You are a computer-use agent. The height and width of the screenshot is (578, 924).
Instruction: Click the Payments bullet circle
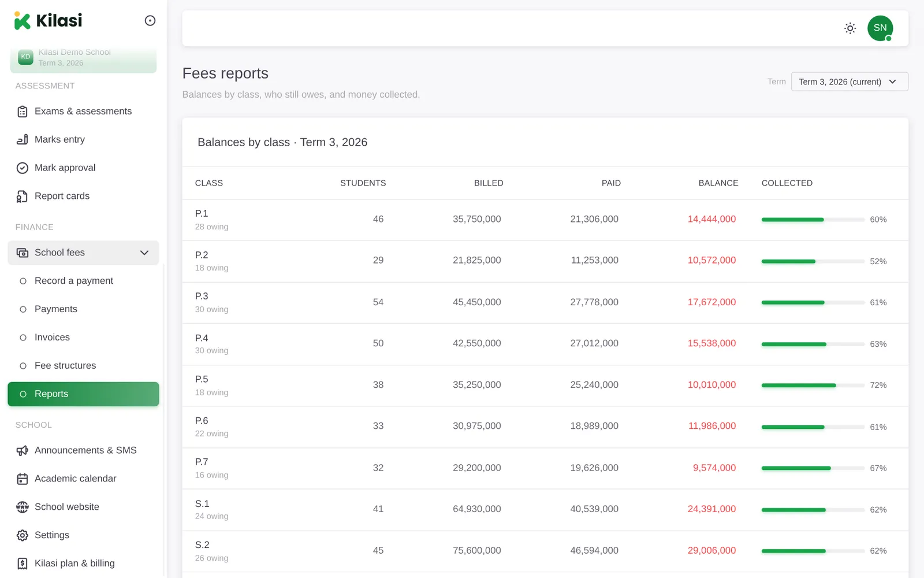pos(23,310)
